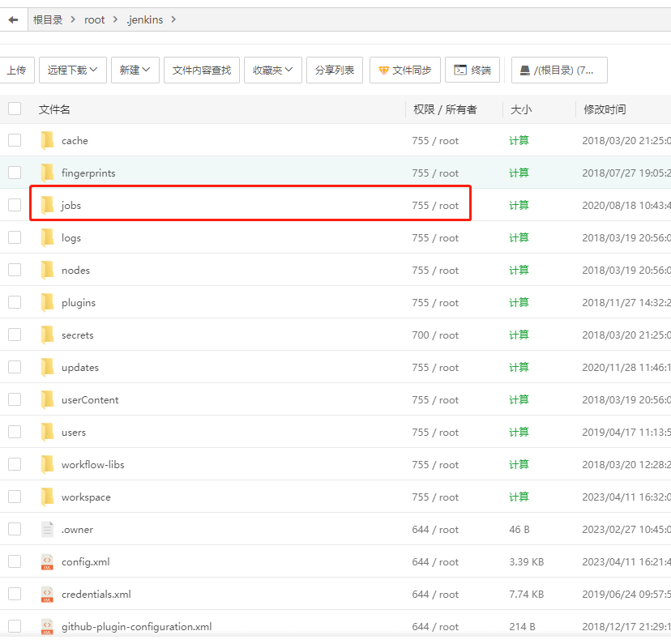Click the chevron after root in path

[x=115, y=19]
